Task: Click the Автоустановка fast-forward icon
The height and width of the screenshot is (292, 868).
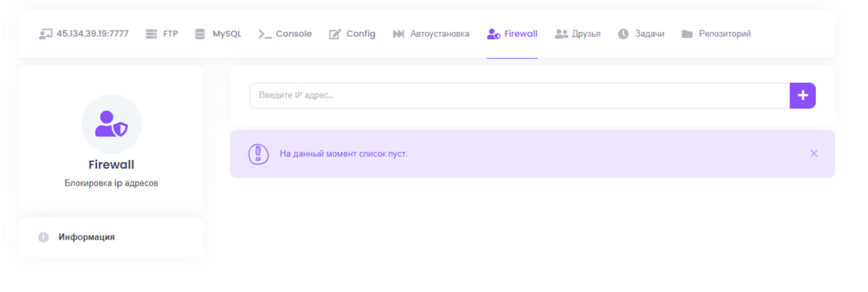Action: tap(399, 34)
